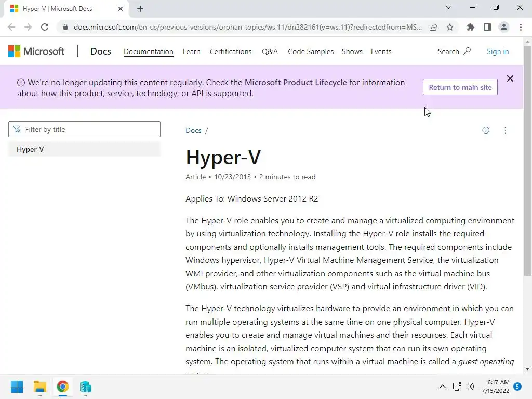Click the Sign in link
The image size is (532, 399).
coord(498,51)
